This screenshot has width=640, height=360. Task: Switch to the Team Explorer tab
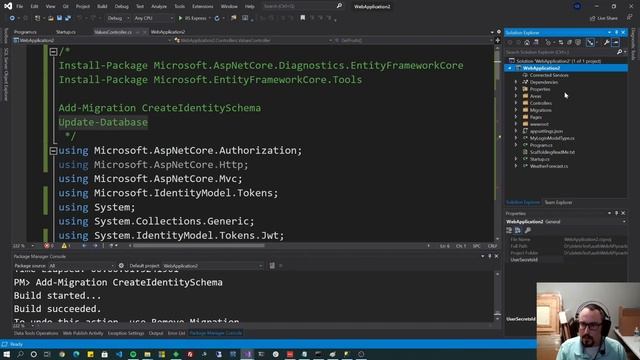coord(558,202)
